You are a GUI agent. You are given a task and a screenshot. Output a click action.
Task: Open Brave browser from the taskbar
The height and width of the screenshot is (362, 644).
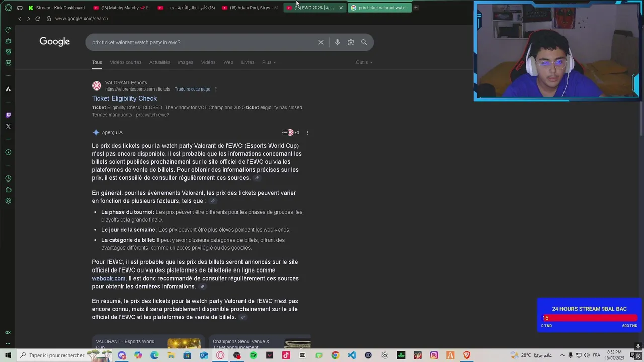click(467, 355)
